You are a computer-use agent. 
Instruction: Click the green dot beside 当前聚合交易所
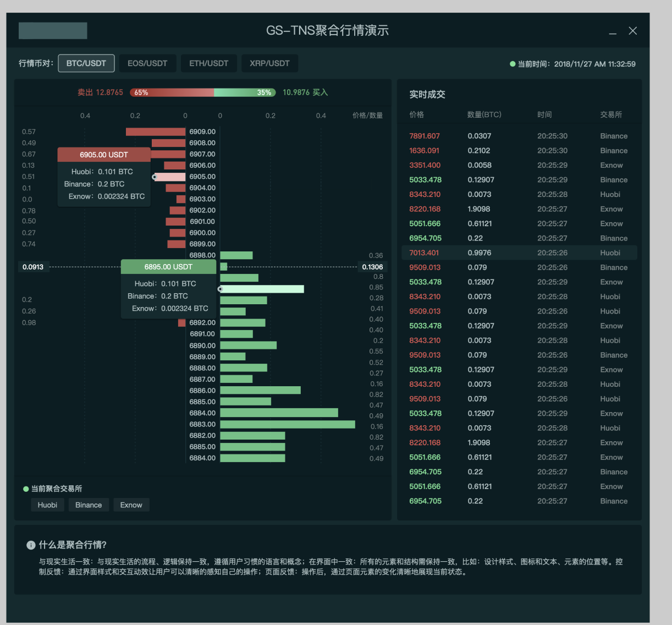click(26, 489)
